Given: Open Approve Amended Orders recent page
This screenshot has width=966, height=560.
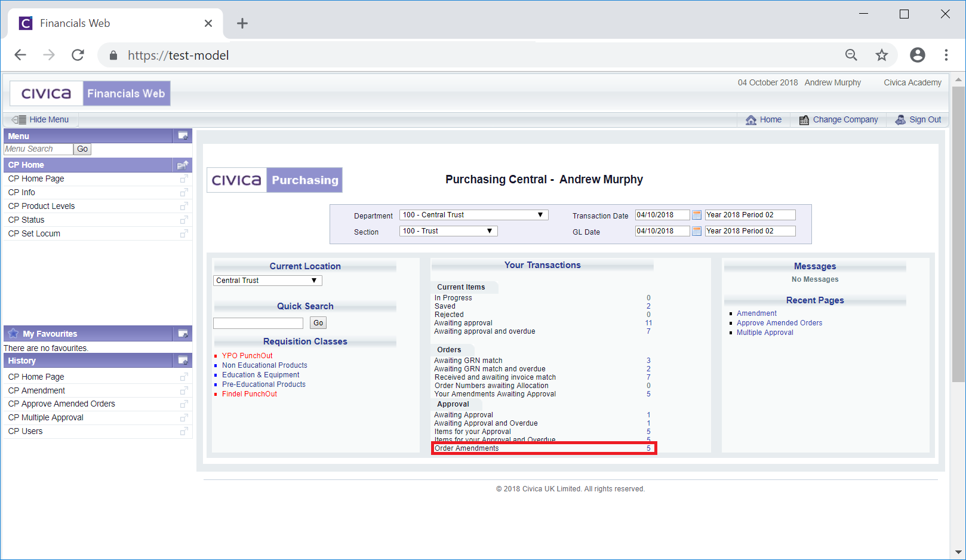Looking at the screenshot, I should click(x=779, y=323).
